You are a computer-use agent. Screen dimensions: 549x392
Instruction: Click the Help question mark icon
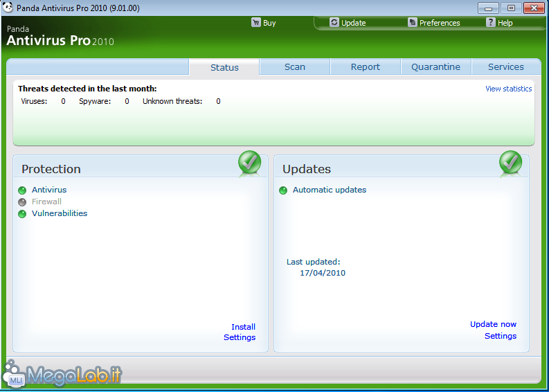click(x=491, y=22)
